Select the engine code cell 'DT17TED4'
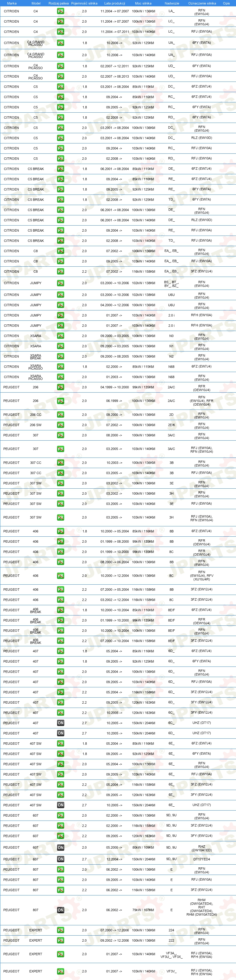 click(x=202, y=859)
